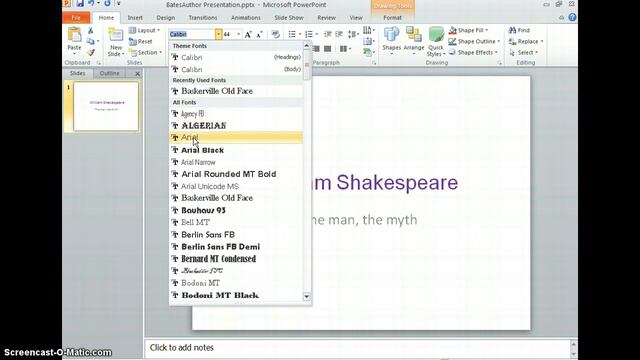Click the columns icon in Paragraph group

click(343, 49)
